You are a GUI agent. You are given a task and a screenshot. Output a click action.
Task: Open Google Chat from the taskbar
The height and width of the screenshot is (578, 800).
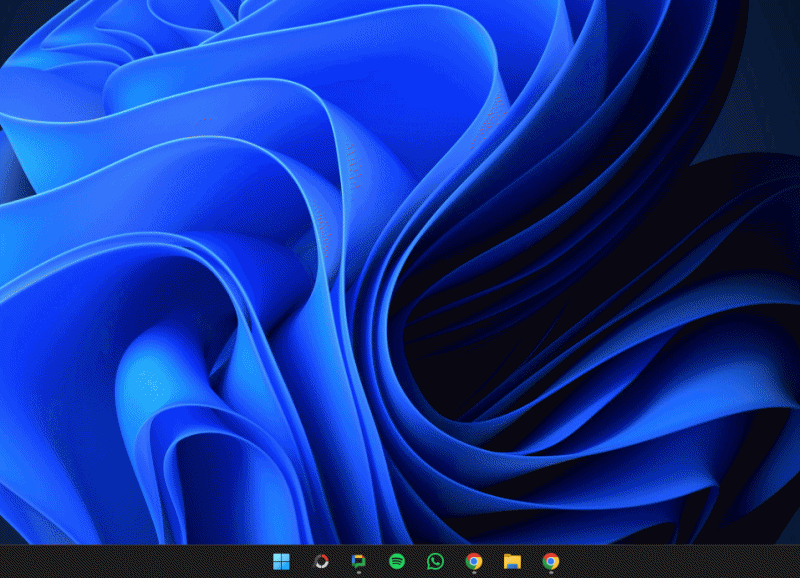[358, 561]
